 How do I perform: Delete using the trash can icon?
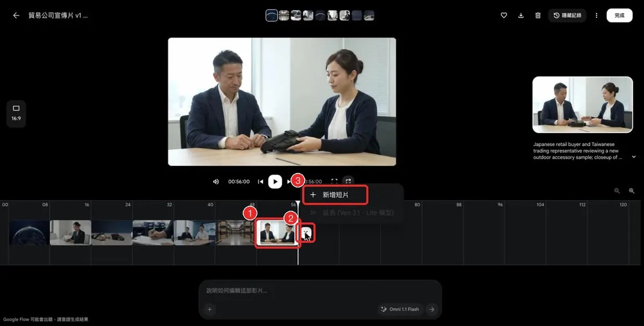tap(538, 16)
